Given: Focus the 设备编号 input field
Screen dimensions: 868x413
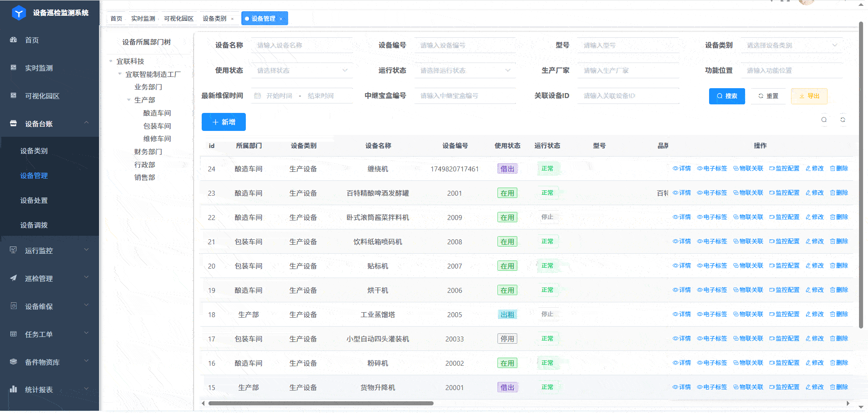Looking at the screenshot, I should point(465,45).
